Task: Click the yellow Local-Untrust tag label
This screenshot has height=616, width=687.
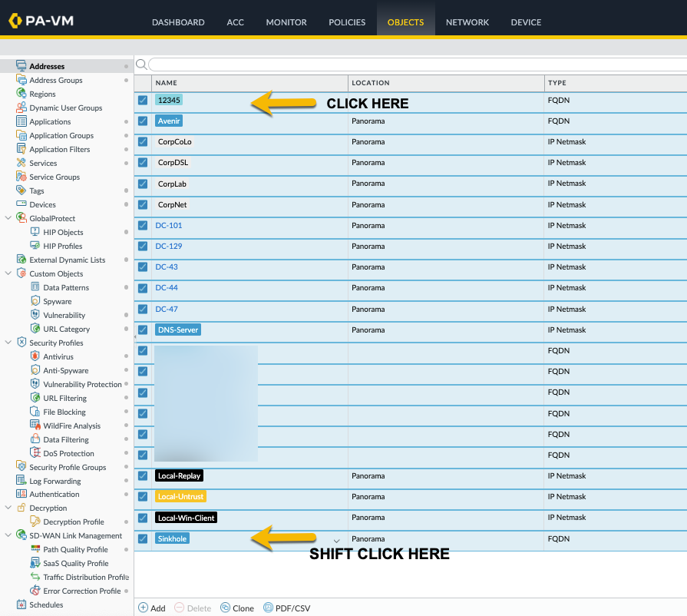Action: [180, 496]
